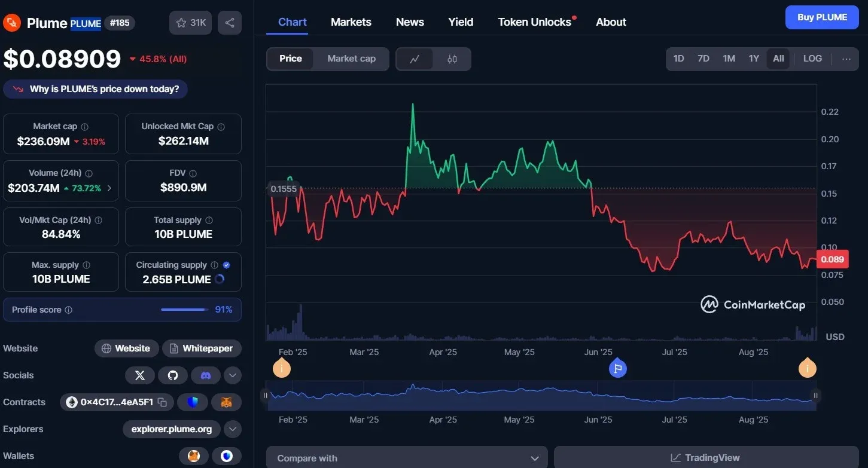Click the Aug '25 orange event marker

[x=808, y=368]
